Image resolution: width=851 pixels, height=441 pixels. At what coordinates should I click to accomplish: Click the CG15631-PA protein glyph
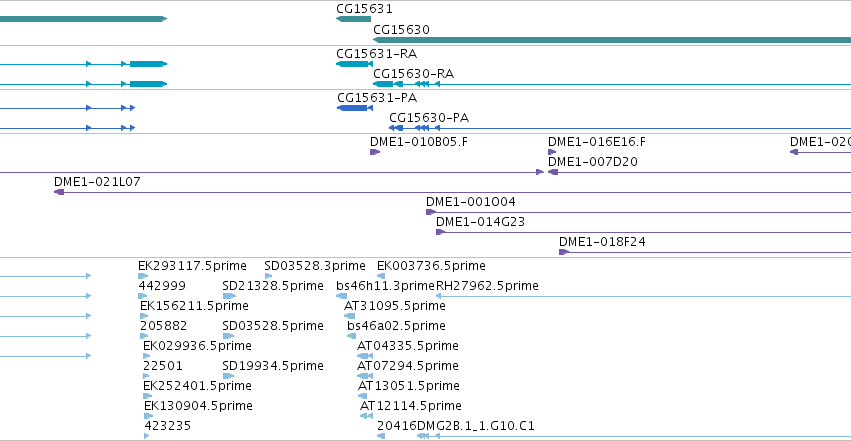pyautogui.click(x=355, y=108)
